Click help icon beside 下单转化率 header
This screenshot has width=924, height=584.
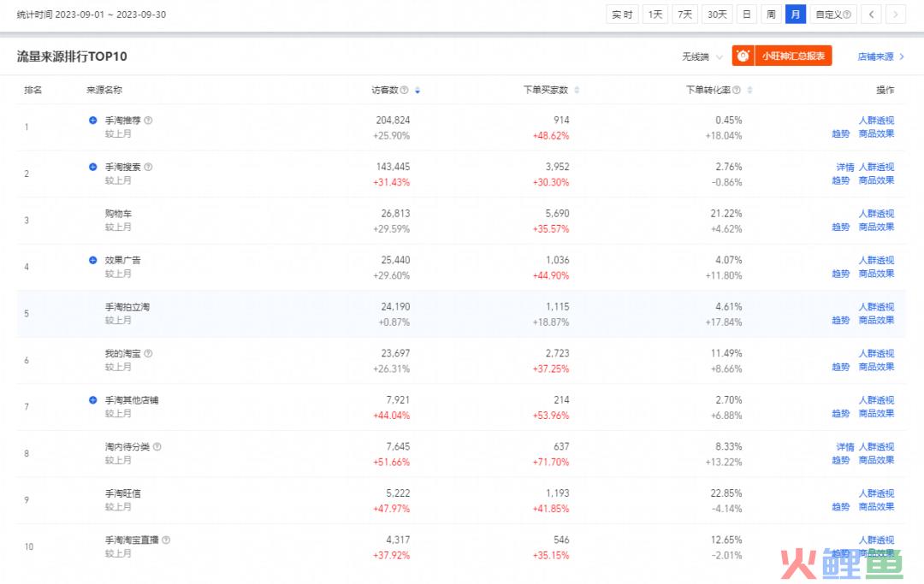(x=737, y=90)
